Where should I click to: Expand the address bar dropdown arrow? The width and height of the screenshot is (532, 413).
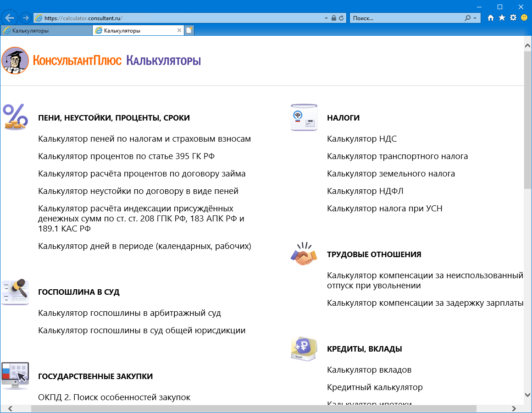pos(327,18)
